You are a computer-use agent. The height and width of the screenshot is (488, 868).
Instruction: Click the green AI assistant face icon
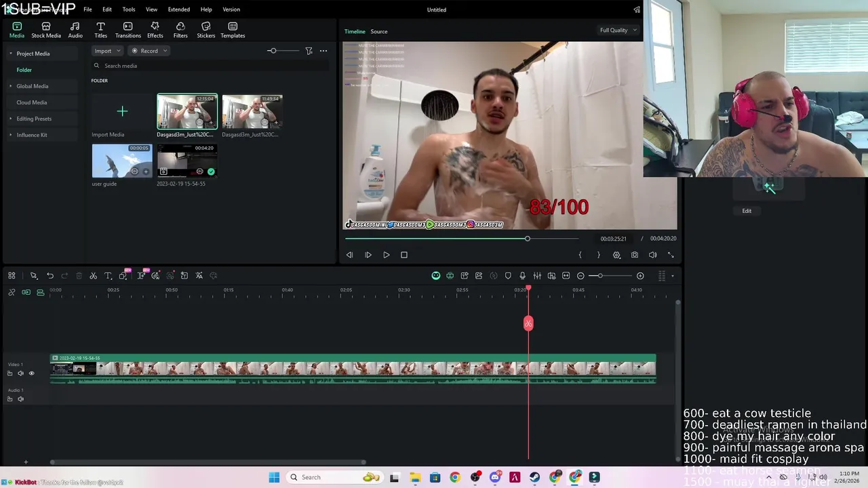(x=436, y=276)
